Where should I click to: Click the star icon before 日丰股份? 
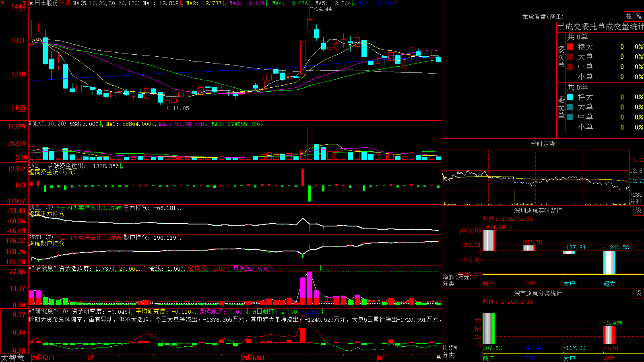click(31, 3)
